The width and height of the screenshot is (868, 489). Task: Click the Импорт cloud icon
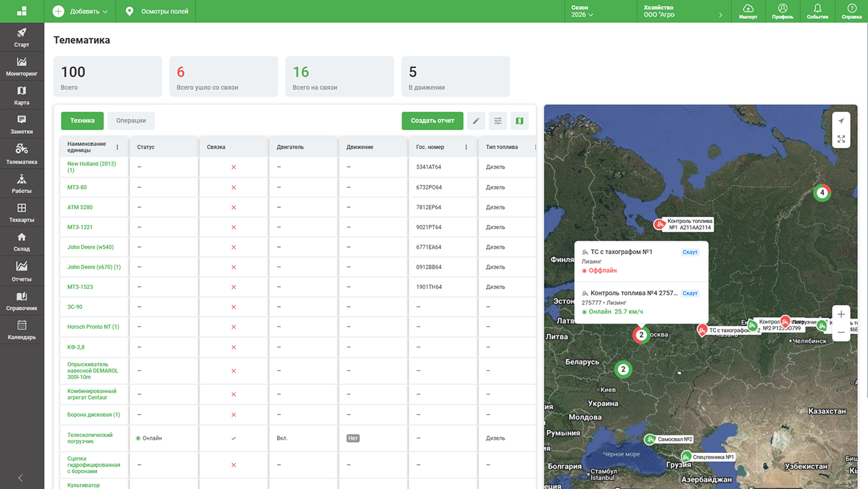click(748, 11)
